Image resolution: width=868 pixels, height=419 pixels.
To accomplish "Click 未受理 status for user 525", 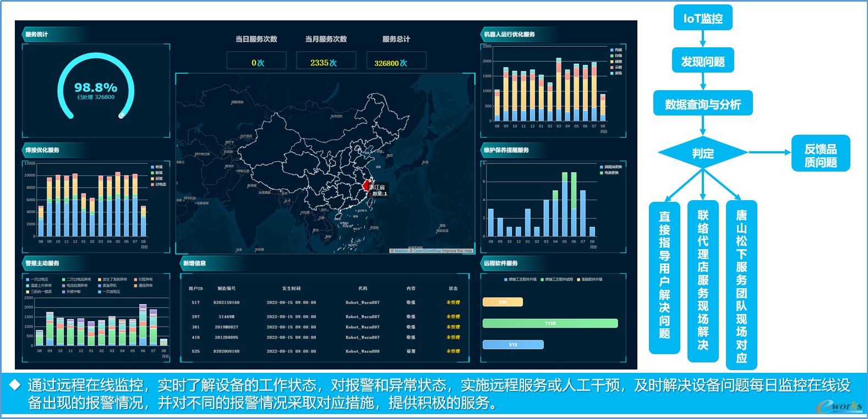I will 453,351.
